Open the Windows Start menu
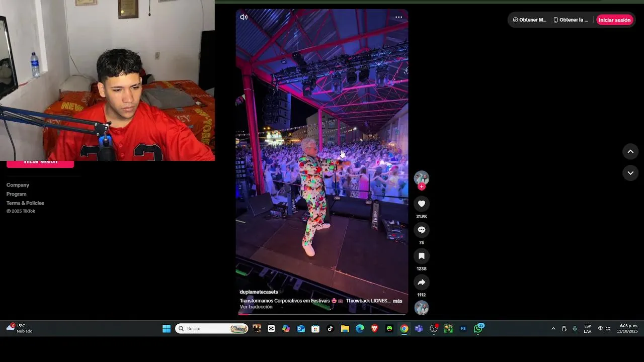Image resolution: width=644 pixels, height=362 pixels. click(x=167, y=329)
